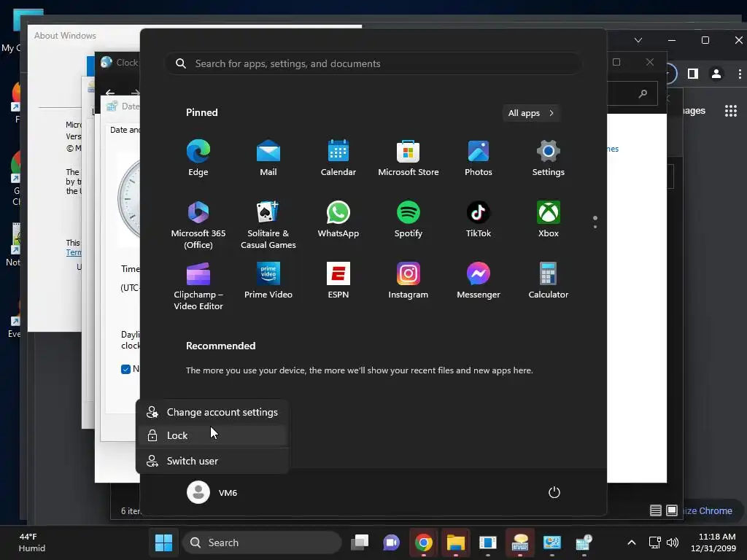Open Microsoft Store from Start menu
747x560 pixels.
(x=409, y=158)
